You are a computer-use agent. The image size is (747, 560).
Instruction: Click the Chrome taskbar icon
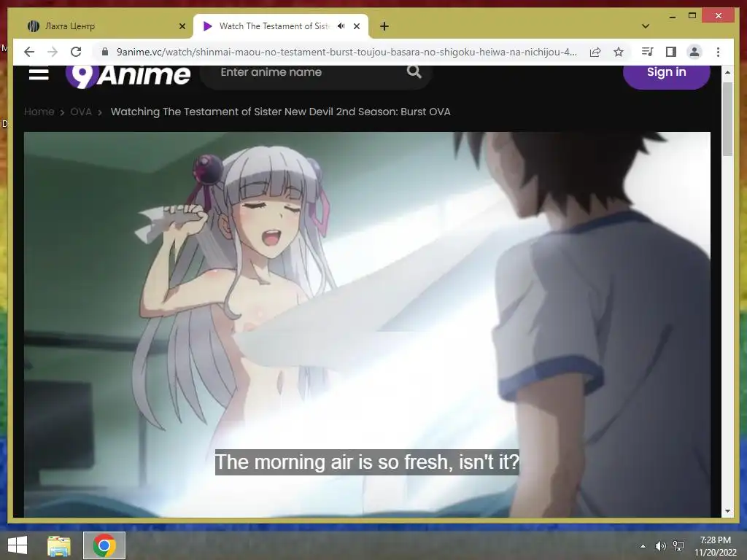(x=104, y=545)
